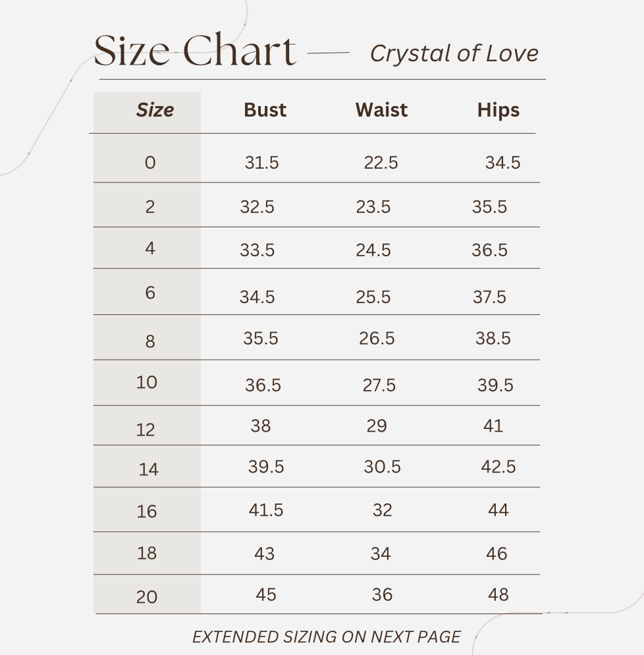The height and width of the screenshot is (655, 644).
Task: Click the Hips column header
Action: (498, 110)
